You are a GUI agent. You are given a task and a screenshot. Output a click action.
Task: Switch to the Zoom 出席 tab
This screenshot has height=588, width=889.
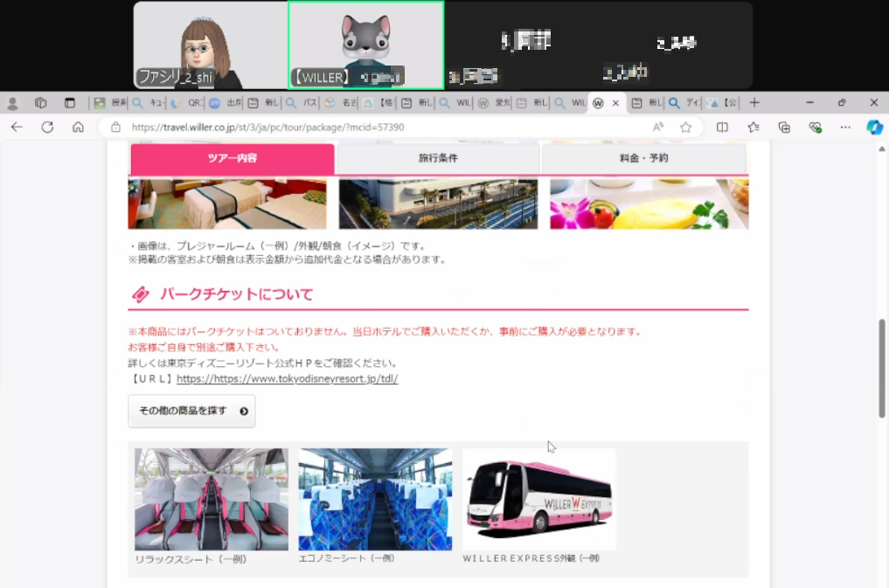[x=226, y=103]
